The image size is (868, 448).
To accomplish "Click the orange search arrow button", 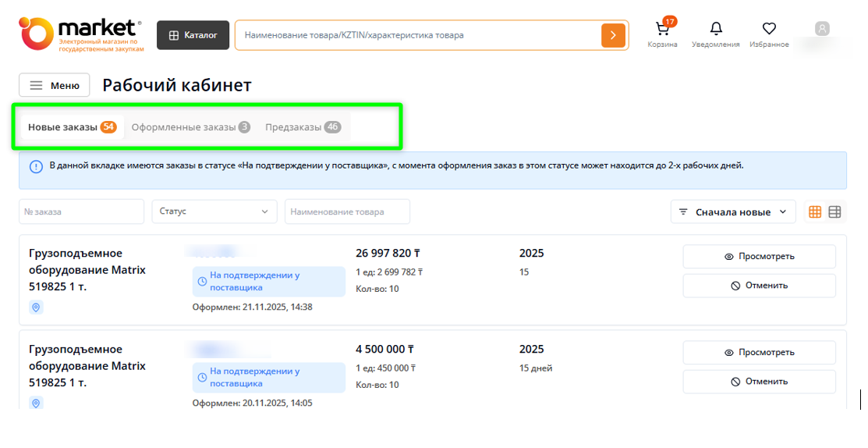I will (613, 35).
